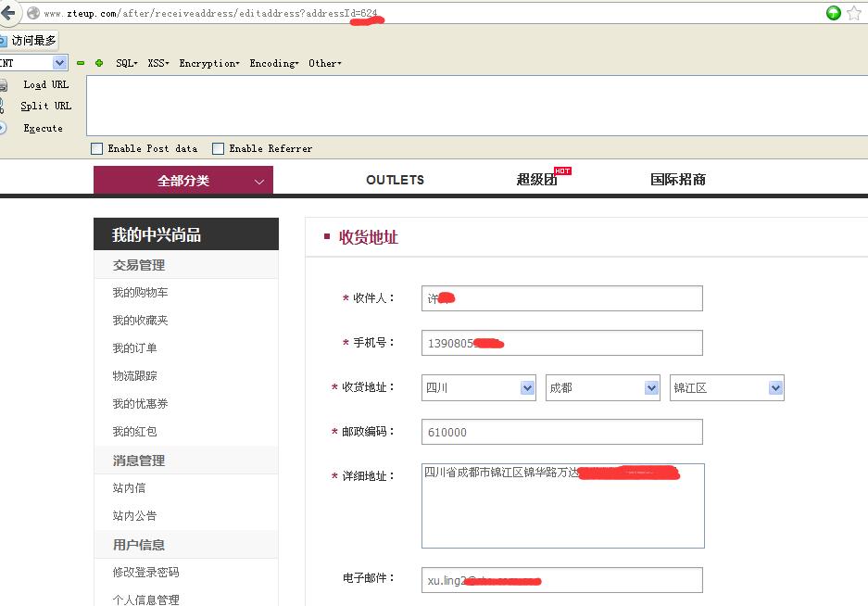Click the Load URL icon

coord(4,84)
